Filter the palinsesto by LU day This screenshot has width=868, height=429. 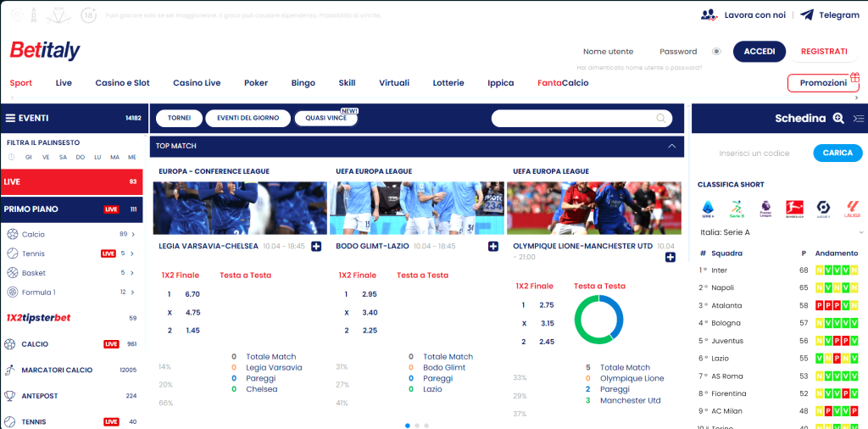click(x=97, y=157)
